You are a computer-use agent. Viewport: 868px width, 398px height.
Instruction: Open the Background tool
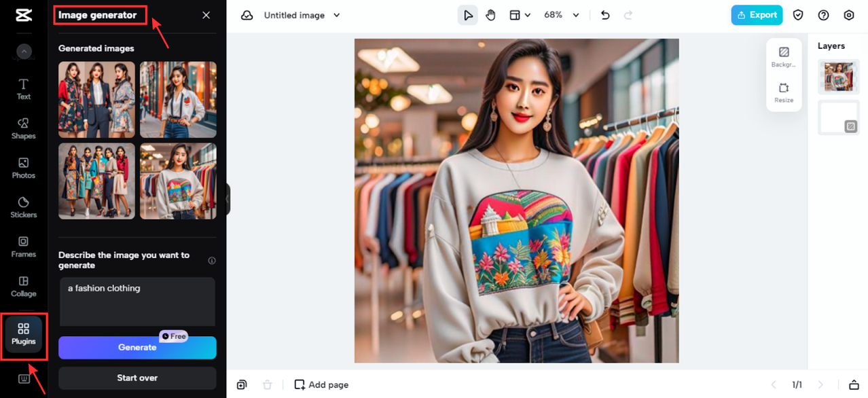pyautogui.click(x=784, y=56)
